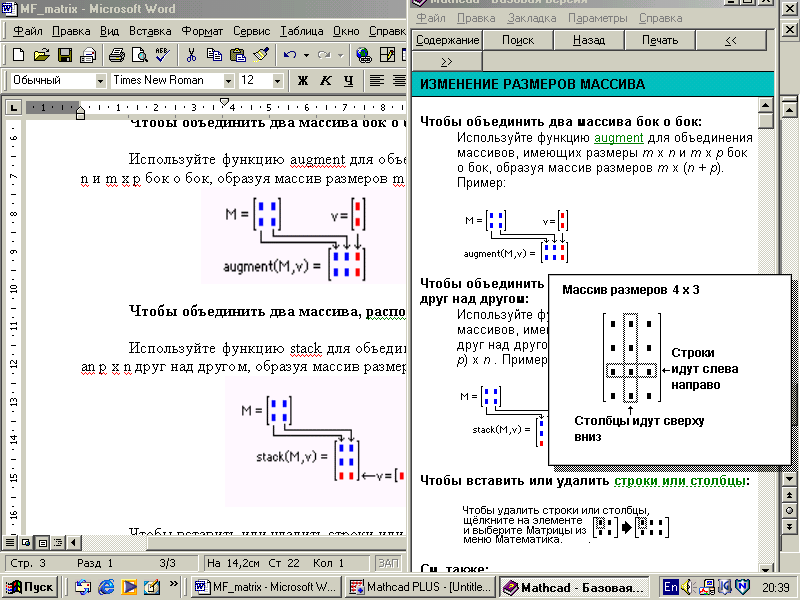800x600 pixels.
Task: Toggle Underline (Ч) formatting
Action: [x=348, y=80]
